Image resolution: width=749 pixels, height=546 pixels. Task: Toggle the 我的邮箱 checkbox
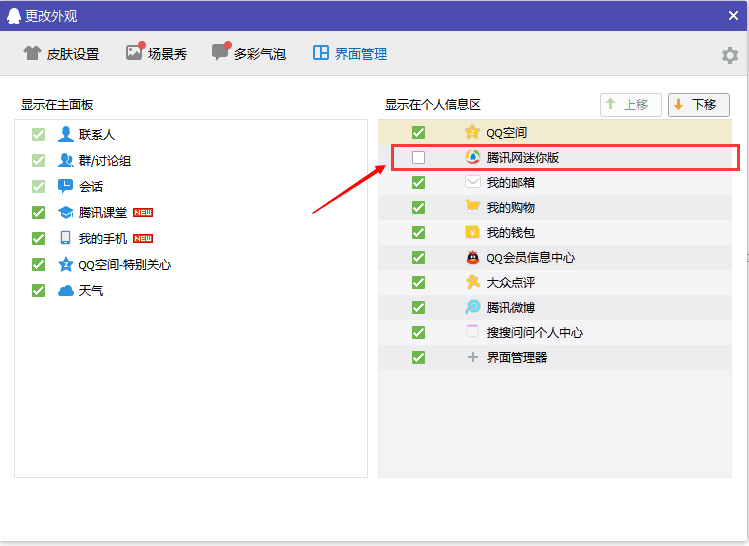[418, 182]
